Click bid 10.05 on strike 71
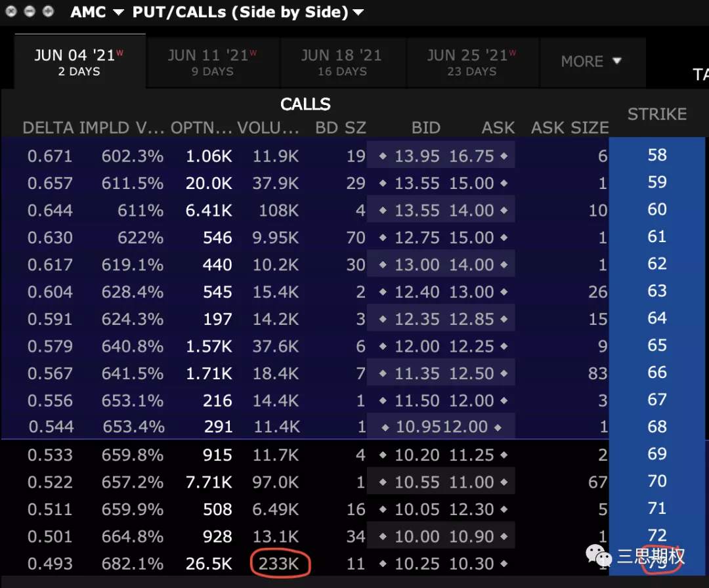 coord(417,509)
